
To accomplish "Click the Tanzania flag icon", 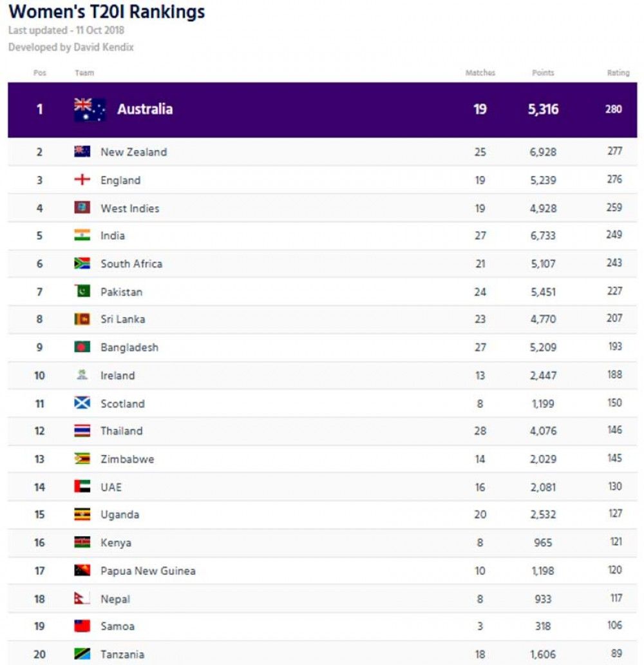I will 82,654.
